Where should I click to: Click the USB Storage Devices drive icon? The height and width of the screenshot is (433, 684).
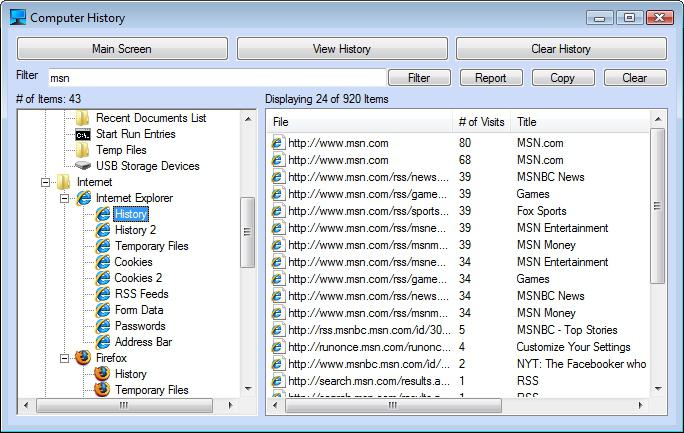click(x=82, y=166)
